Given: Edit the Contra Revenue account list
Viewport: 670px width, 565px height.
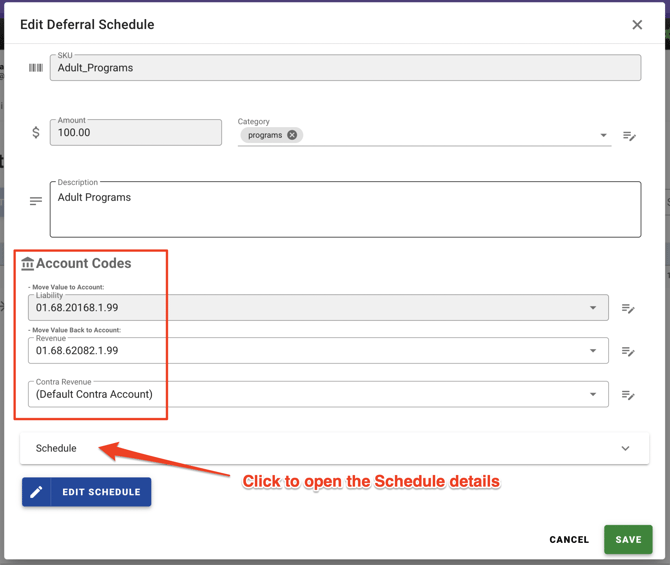Looking at the screenshot, I should pos(628,395).
